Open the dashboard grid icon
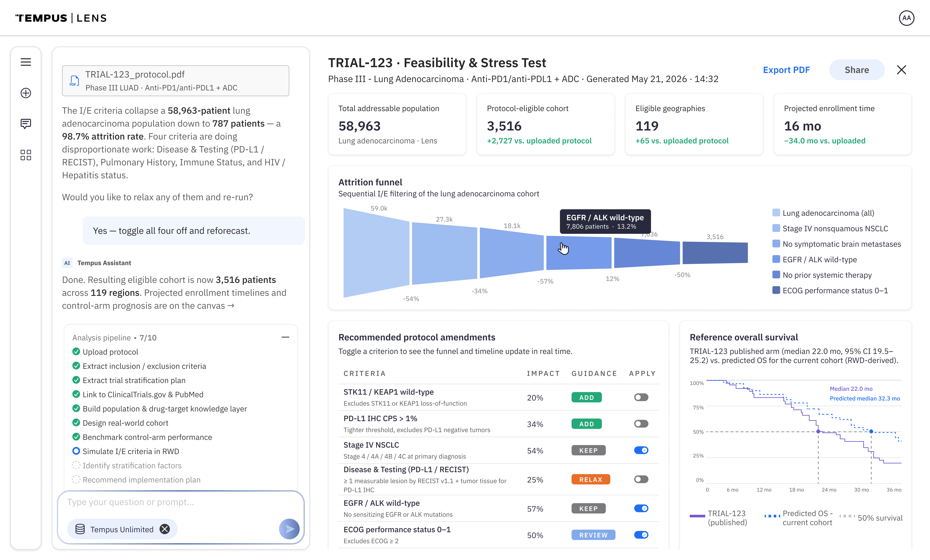 pos(26,155)
